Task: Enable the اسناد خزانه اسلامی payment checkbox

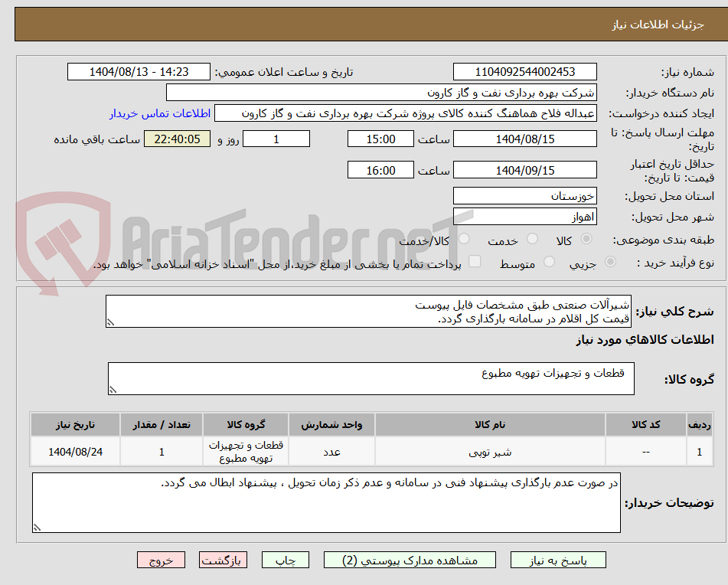Action: [475, 262]
